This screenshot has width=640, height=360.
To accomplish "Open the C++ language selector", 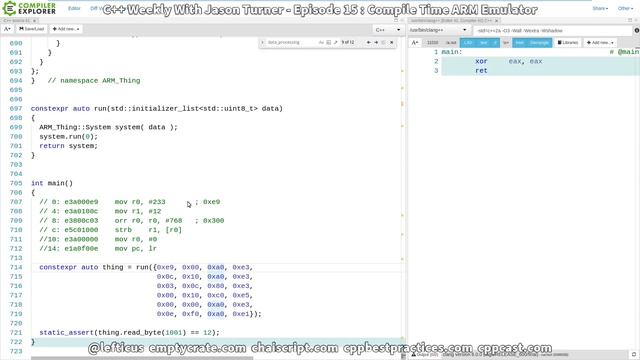I will tap(388, 29).
